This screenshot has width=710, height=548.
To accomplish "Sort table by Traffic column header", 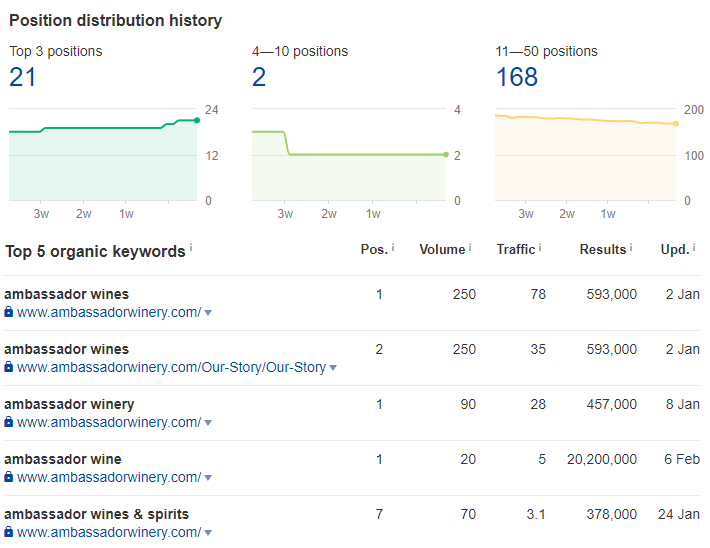I will pos(516,250).
